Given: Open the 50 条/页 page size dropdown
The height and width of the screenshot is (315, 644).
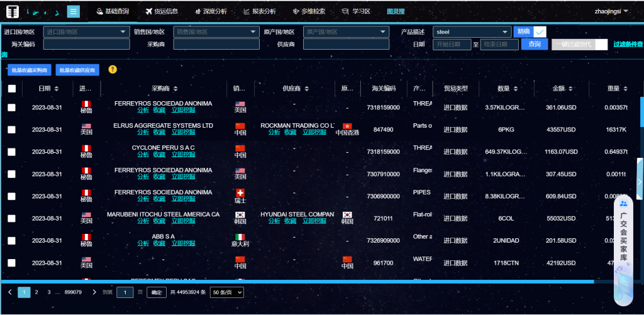Looking at the screenshot, I should 227,292.
